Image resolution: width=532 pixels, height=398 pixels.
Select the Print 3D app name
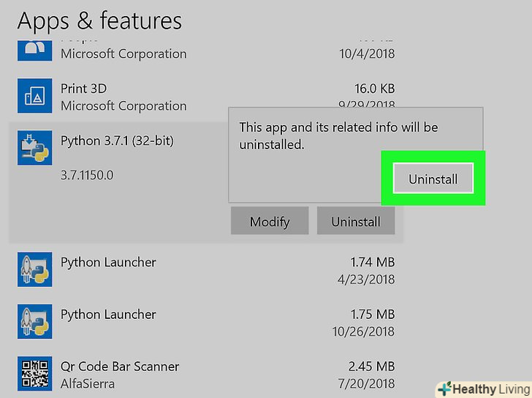[x=84, y=89]
